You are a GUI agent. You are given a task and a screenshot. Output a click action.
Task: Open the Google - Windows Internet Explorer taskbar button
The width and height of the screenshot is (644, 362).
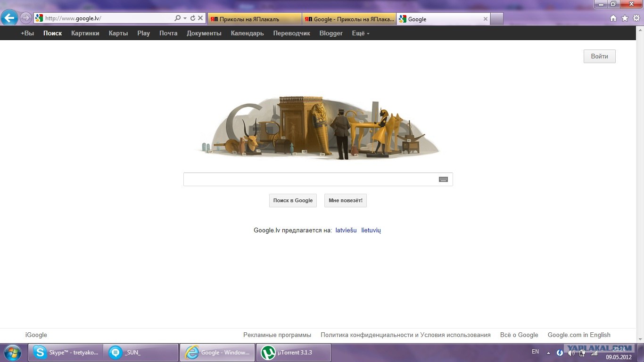tap(217, 353)
